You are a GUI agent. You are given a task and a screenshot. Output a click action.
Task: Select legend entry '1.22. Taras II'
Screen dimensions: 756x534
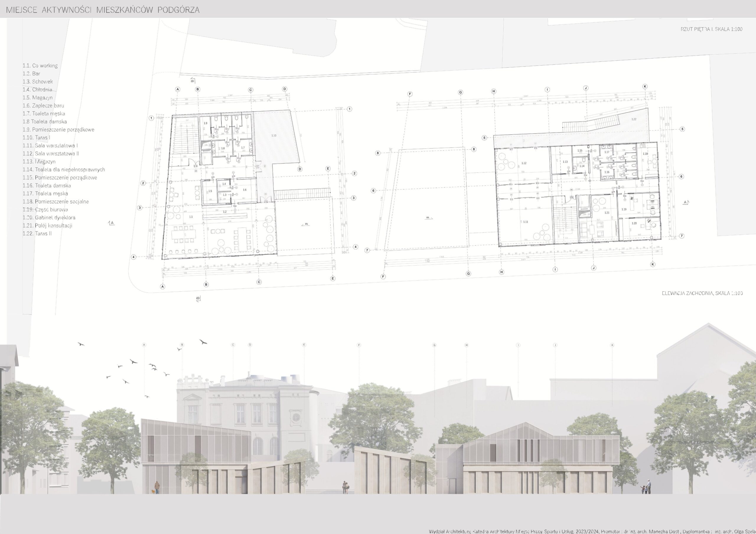point(37,233)
